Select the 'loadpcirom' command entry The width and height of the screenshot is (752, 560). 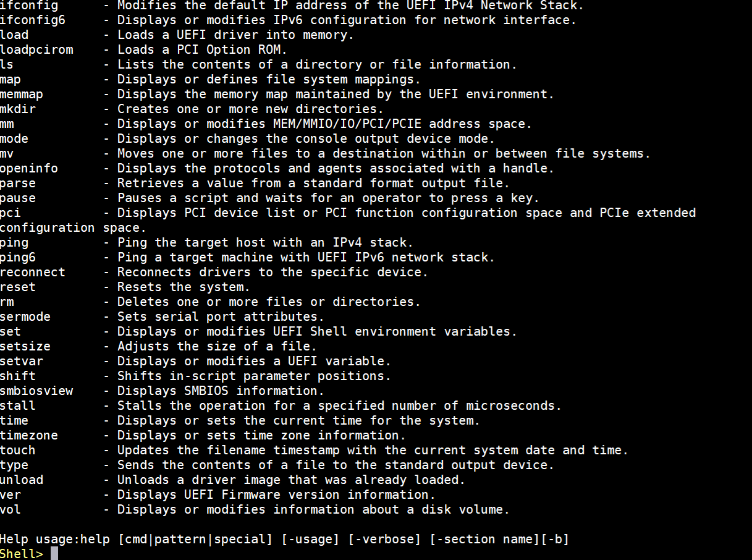(36, 49)
